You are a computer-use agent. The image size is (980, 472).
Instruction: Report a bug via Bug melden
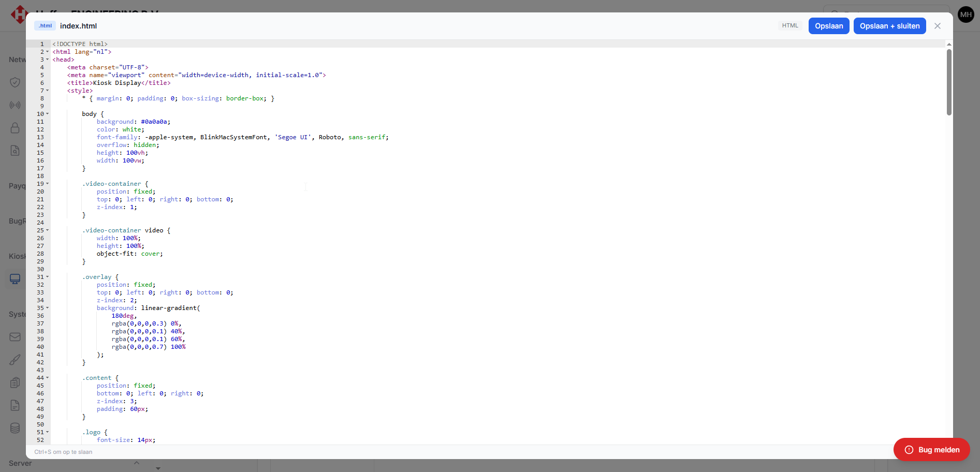[x=931, y=449]
